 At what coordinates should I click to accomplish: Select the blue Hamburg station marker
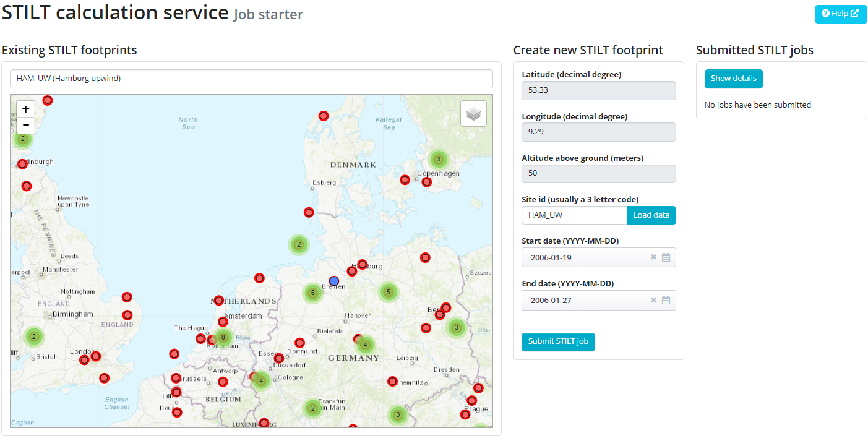coord(334,281)
